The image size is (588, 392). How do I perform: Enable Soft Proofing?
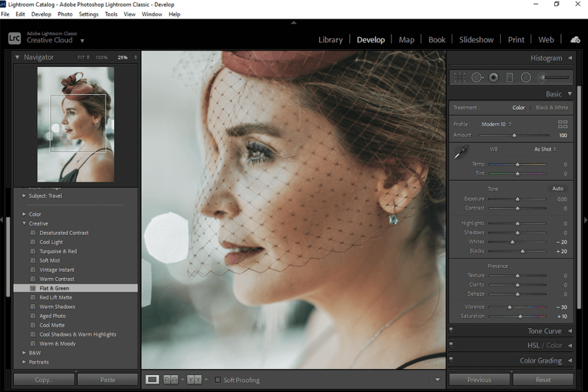218,379
